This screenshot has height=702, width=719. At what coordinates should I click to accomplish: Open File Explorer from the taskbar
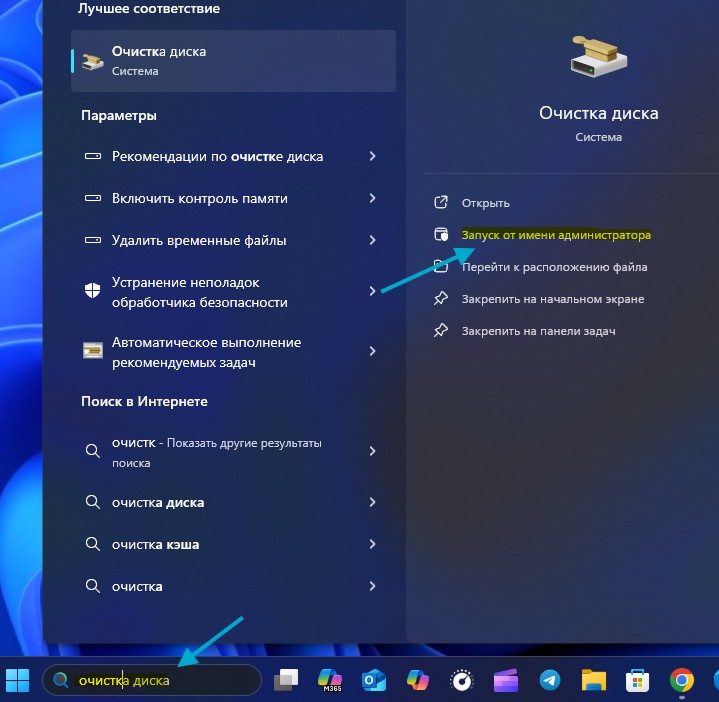click(594, 680)
